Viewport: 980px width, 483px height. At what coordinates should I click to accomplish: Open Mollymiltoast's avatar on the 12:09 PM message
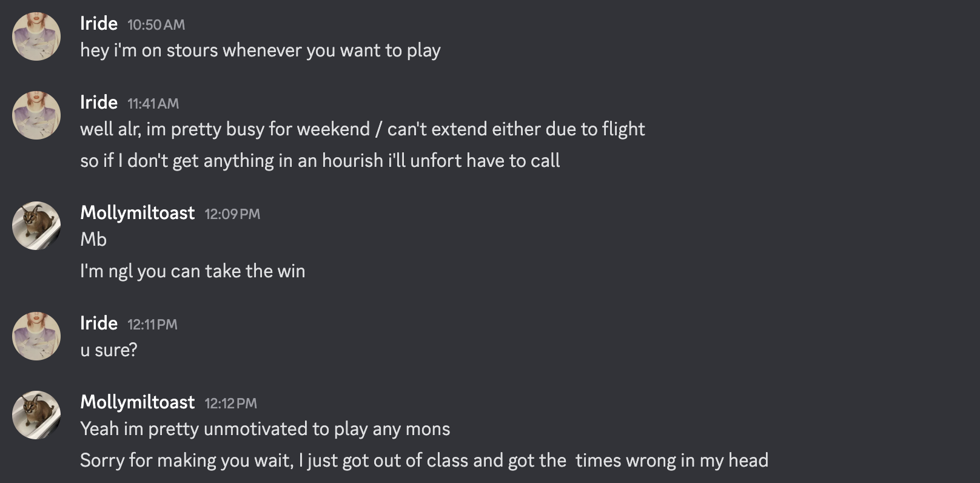point(36,226)
